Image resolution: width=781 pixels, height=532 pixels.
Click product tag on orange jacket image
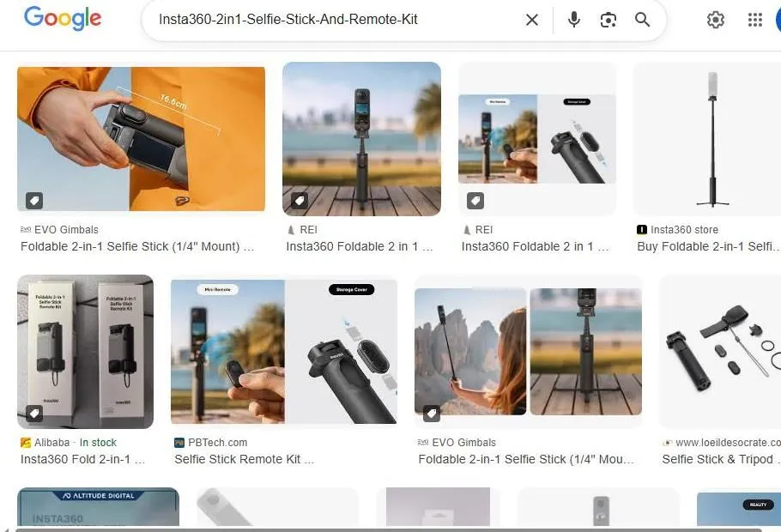(33, 201)
